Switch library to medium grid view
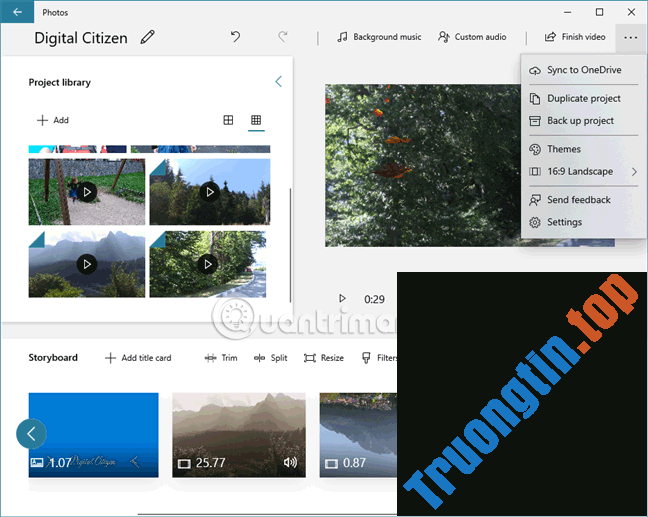Image resolution: width=648 pixels, height=517 pixels. pyautogui.click(x=228, y=120)
